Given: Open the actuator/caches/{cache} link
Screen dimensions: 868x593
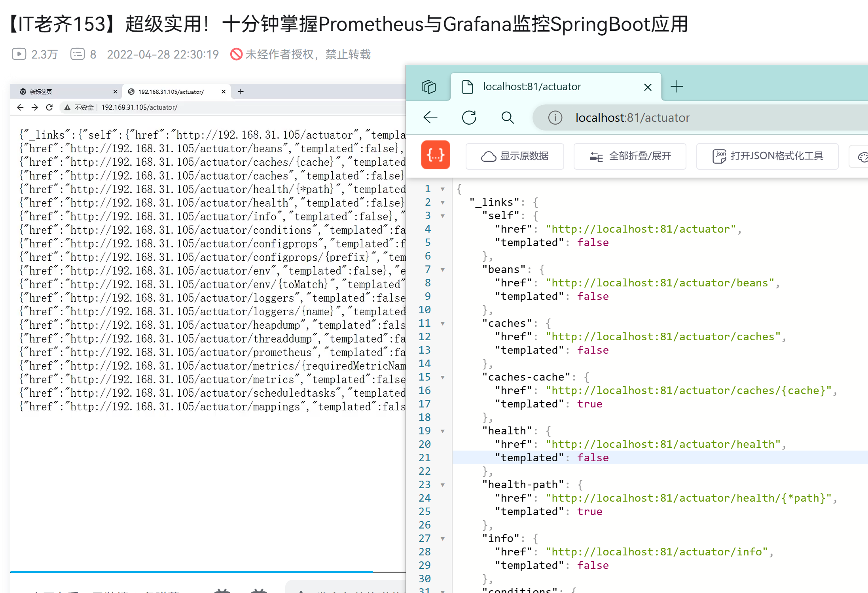Looking at the screenshot, I should pos(688,390).
